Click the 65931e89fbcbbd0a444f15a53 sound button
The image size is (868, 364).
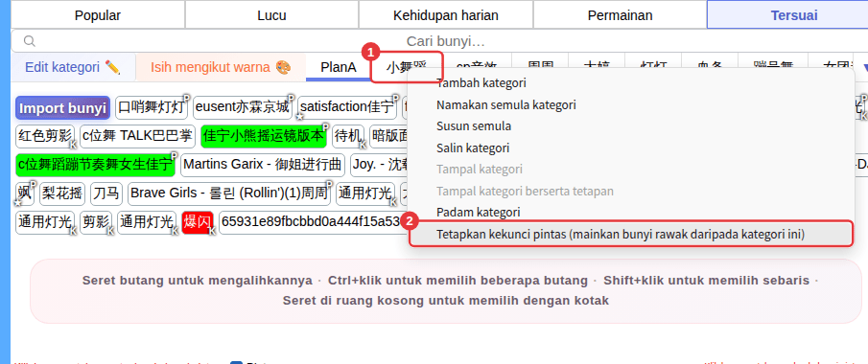(x=314, y=222)
